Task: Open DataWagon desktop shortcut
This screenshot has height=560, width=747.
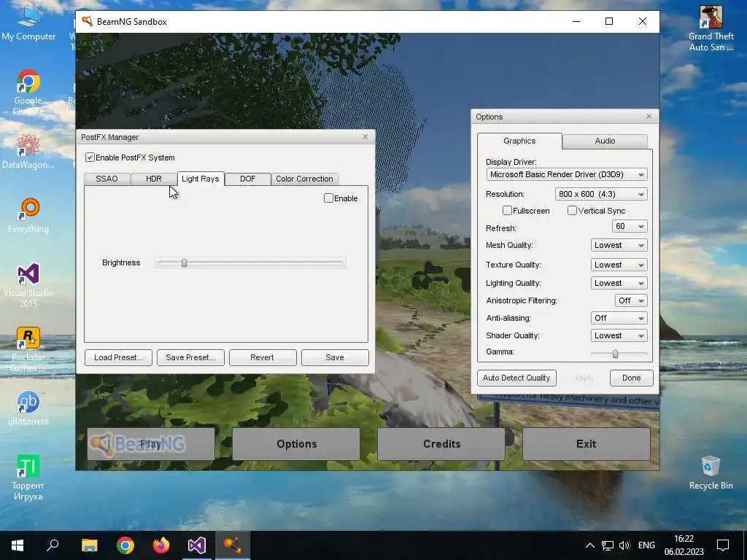Action: pyautogui.click(x=28, y=152)
